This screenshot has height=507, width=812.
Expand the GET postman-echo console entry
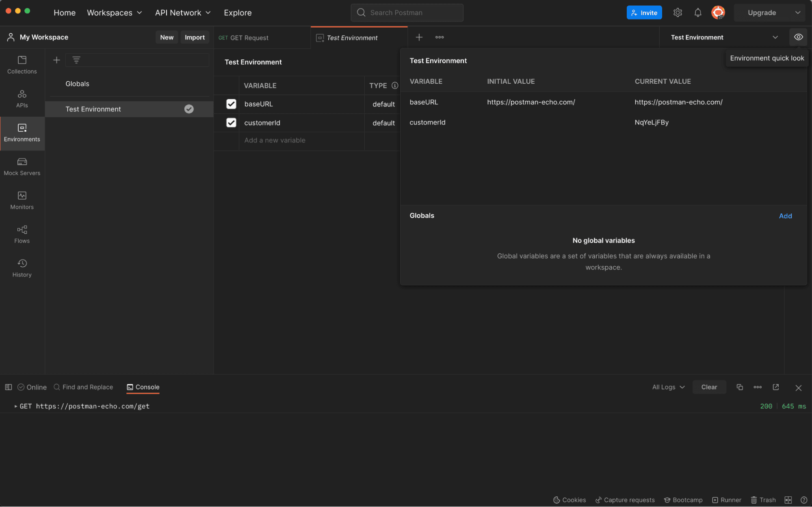tap(16, 406)
